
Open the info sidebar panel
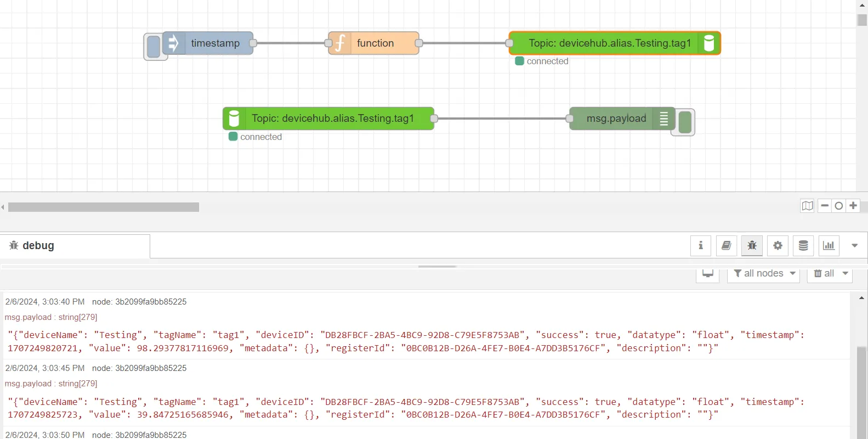coord(701,245)
